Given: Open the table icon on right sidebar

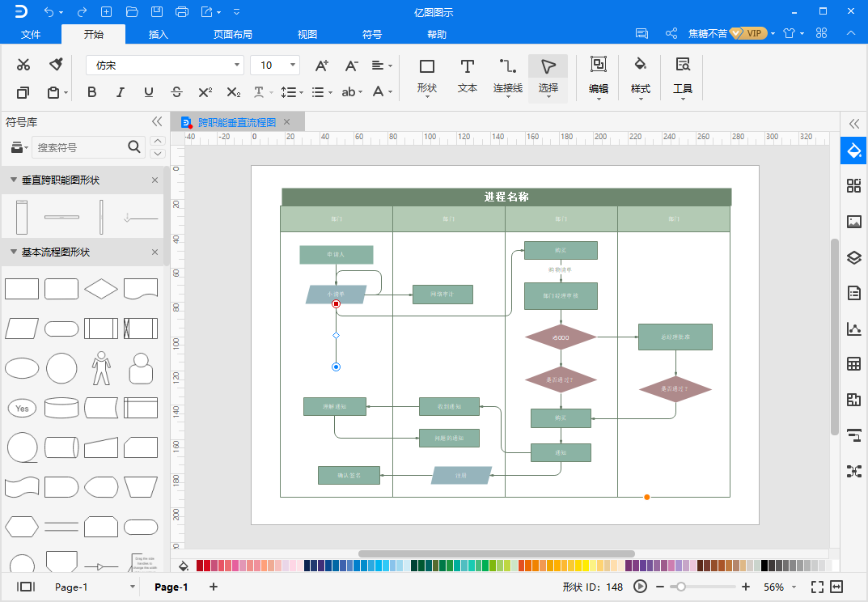Looking at the screenshot, I should 853,364.
